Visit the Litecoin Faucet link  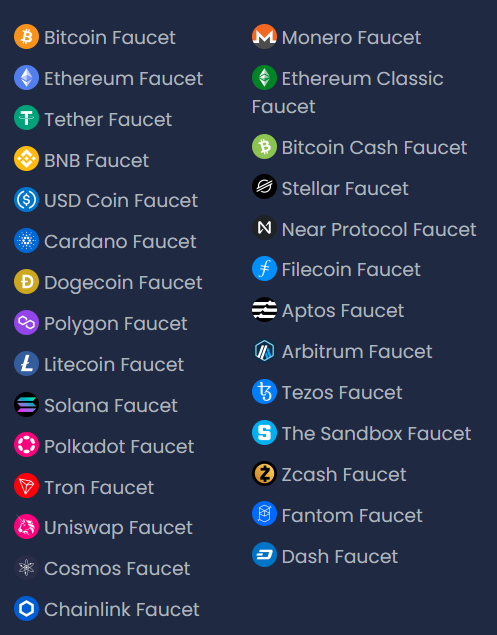pos(99,364)
